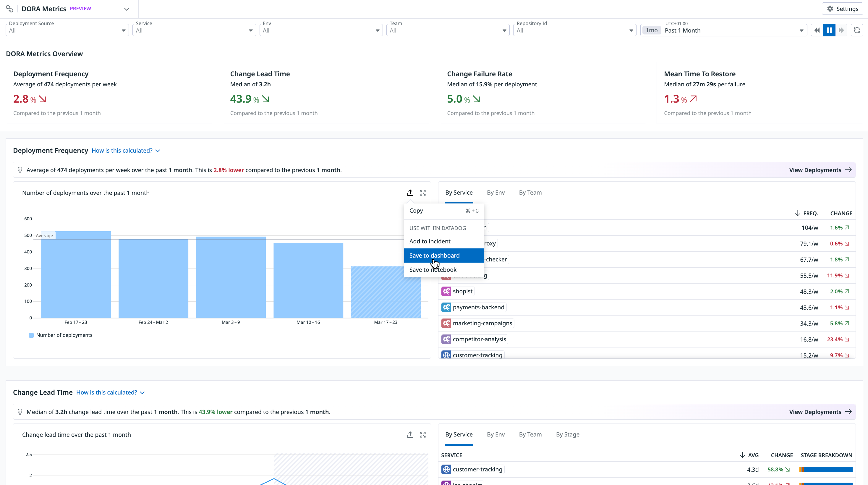Click the Feb 17–23 deployments bar
This screenshot has width=868, height=485.
76,274
